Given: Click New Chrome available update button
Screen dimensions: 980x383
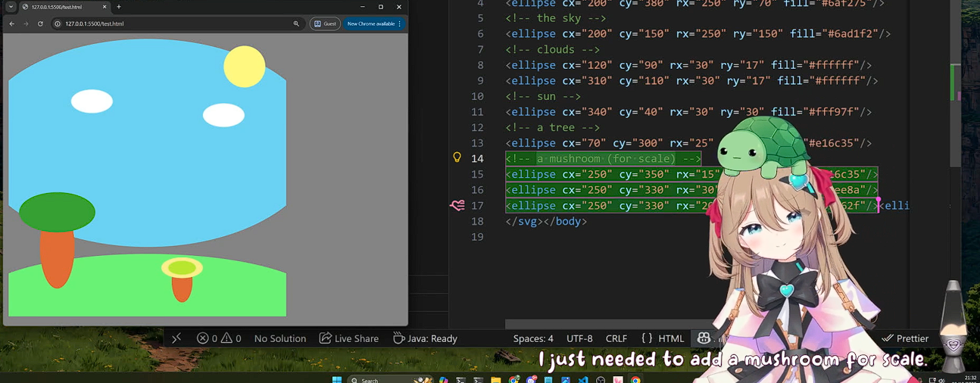Looking at the screenshot, I should tap(374, 23).
